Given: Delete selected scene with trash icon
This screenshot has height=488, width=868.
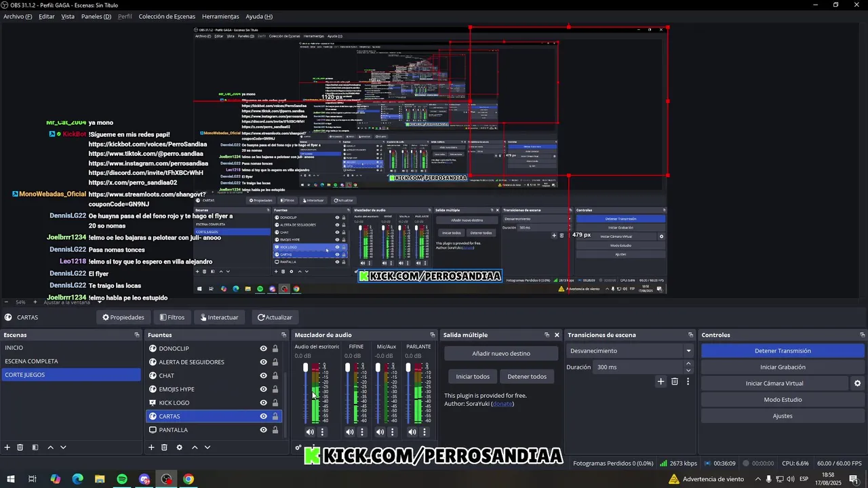Looking at the screenshot, I should tap(20, 447).
